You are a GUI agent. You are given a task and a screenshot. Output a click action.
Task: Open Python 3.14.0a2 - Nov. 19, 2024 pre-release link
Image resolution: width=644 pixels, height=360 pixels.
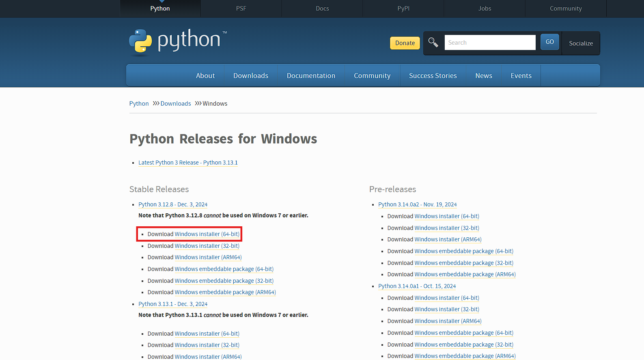[x=417, y=204]
